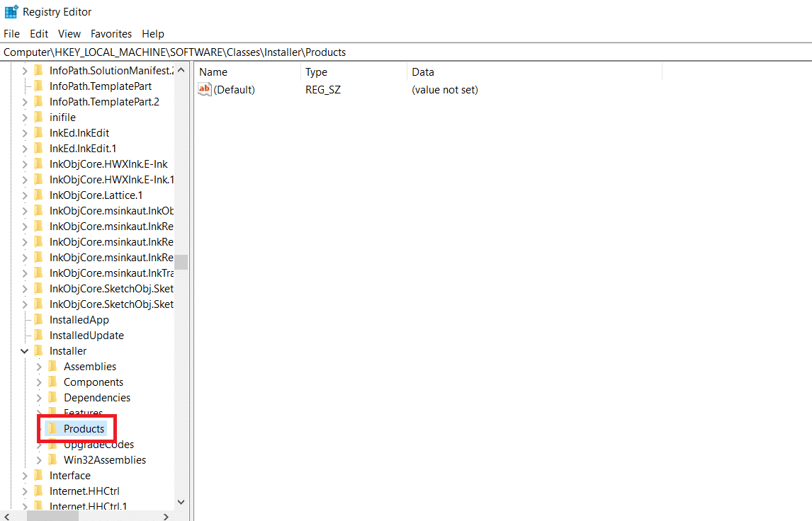
Task: Expand the InfoPath.TemplatePart.2 key
Action: pos(24,102)
